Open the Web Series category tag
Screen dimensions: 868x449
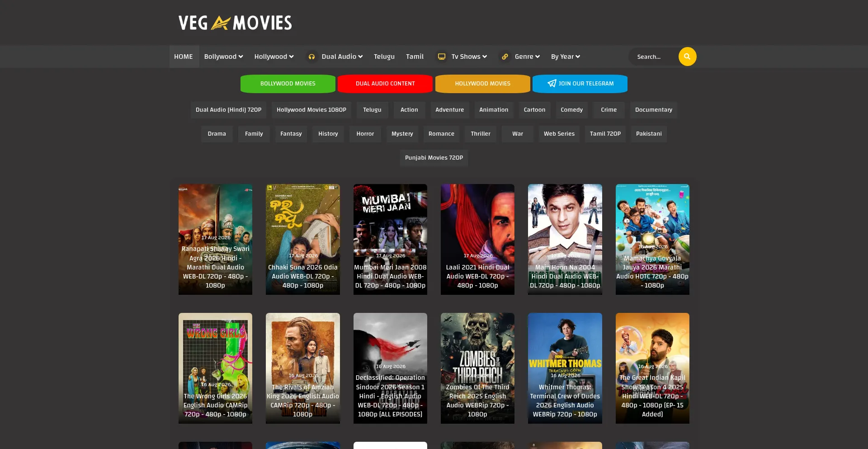point(559,134)
